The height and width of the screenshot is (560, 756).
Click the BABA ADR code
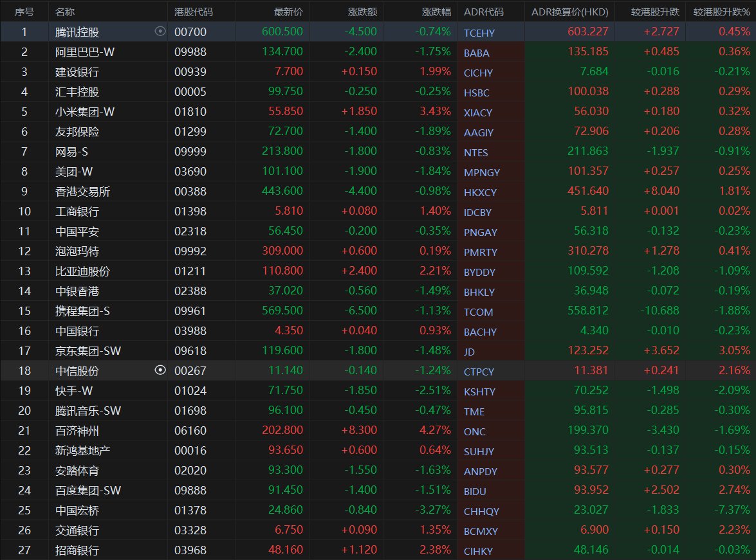click(476, 53)
